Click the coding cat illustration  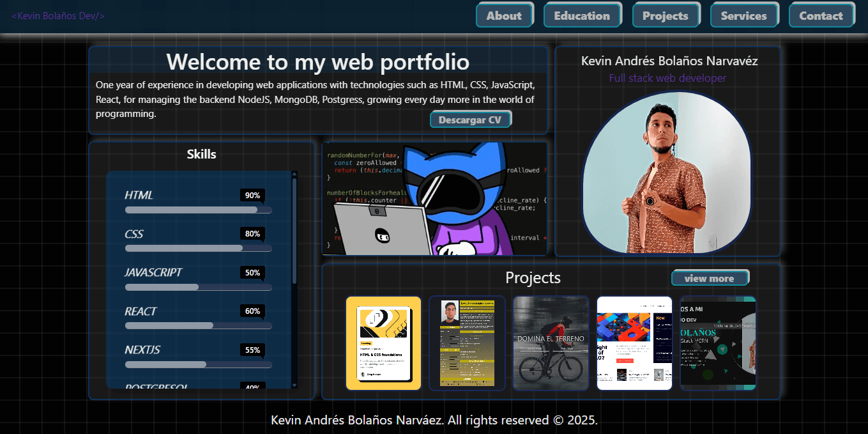[434, 199]
